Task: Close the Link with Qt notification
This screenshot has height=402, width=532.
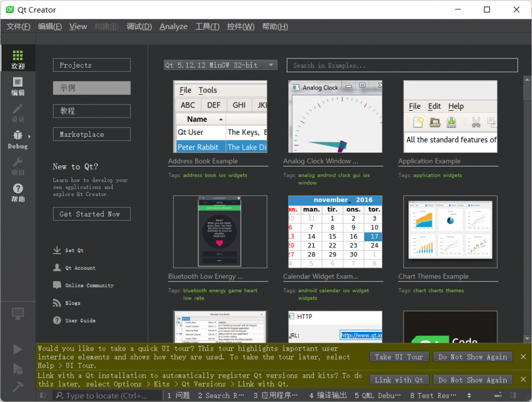Action: (x=523, y=379)
